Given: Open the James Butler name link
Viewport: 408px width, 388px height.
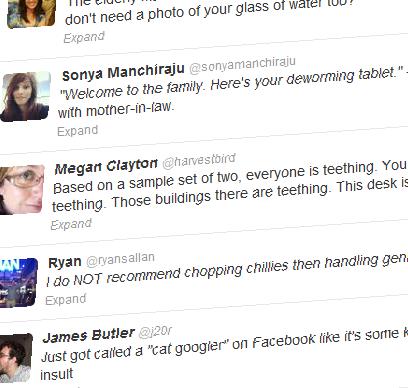Looking at the screenshot, I should [89, 335].
